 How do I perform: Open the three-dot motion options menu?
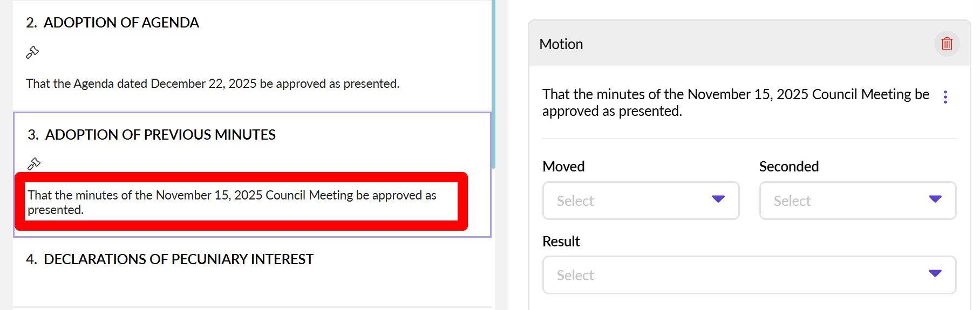coord(945,97)
